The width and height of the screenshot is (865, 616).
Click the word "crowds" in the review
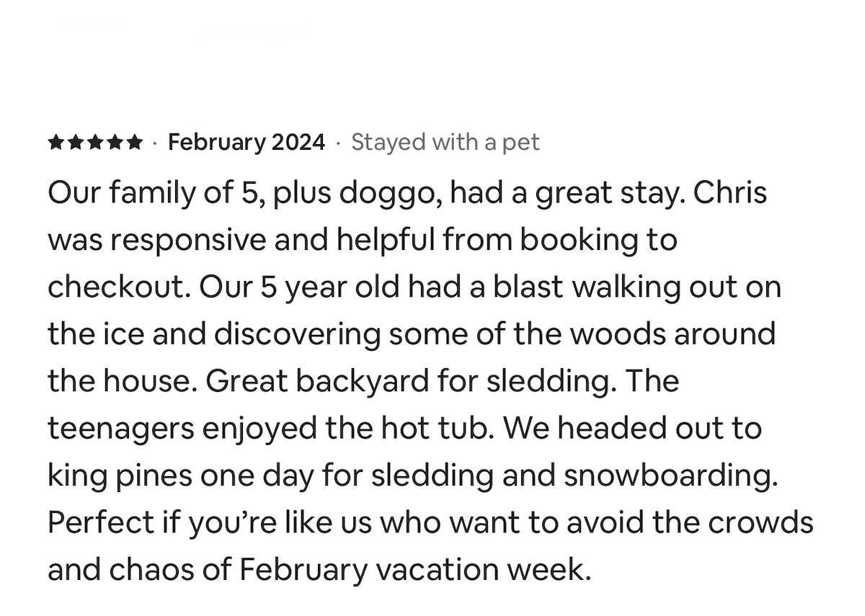[x=761, y=523]
